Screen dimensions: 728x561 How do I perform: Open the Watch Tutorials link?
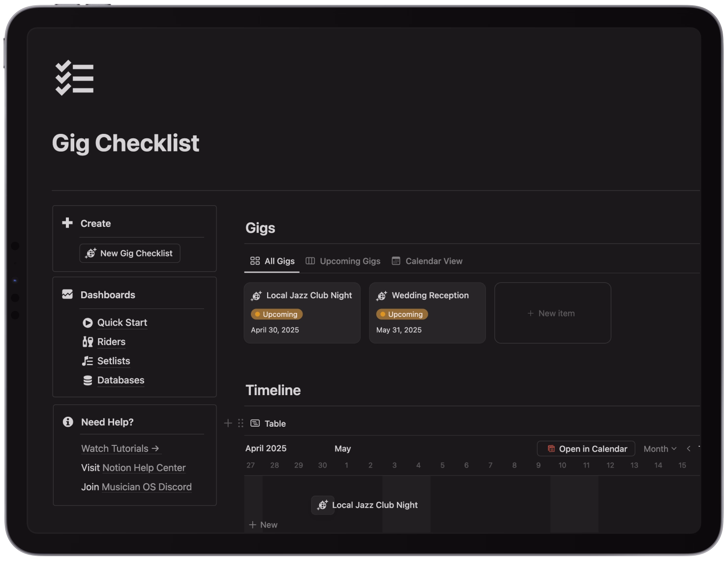[x=120, y=448]
